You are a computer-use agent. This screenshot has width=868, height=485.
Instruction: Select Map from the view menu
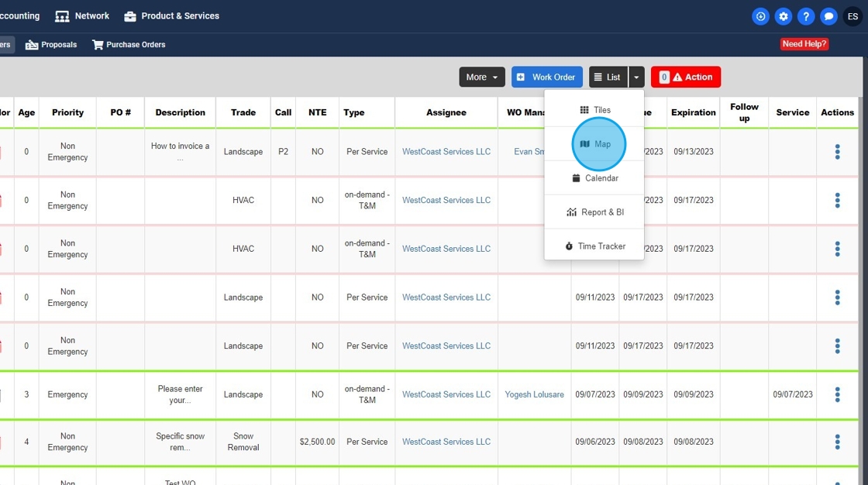click(595, 144)
